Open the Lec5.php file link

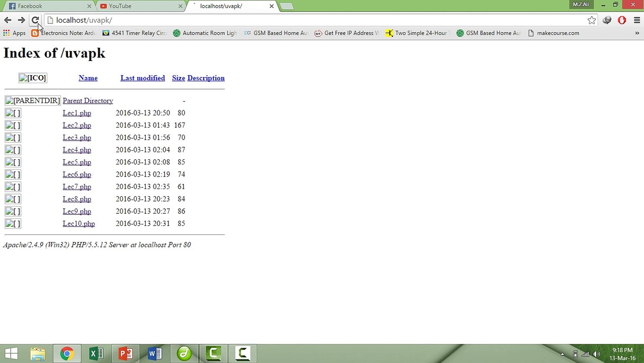[x=77, y=162]
